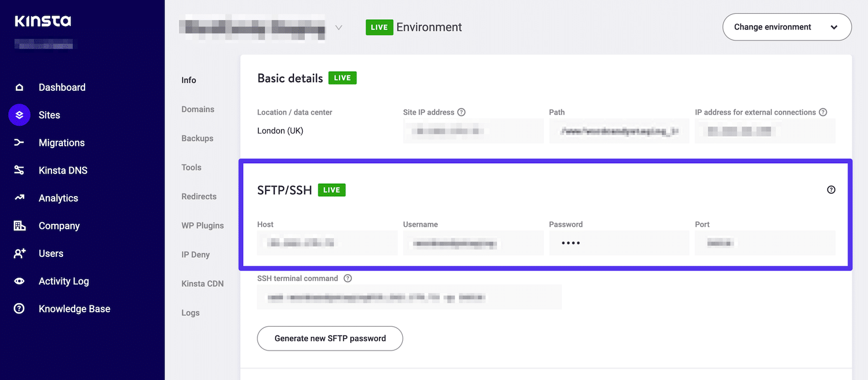The height and width of the screenshot is (380, 868).
Task: Select the Analytics chart icon
Action: 19,198
